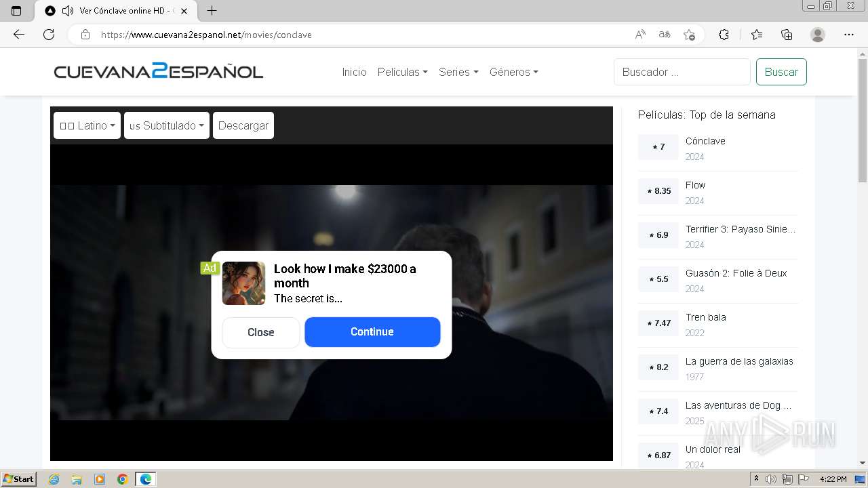Open Read aloud icon in address bar
The width and height of the screenshot is (868, 488).
(640, 35)
